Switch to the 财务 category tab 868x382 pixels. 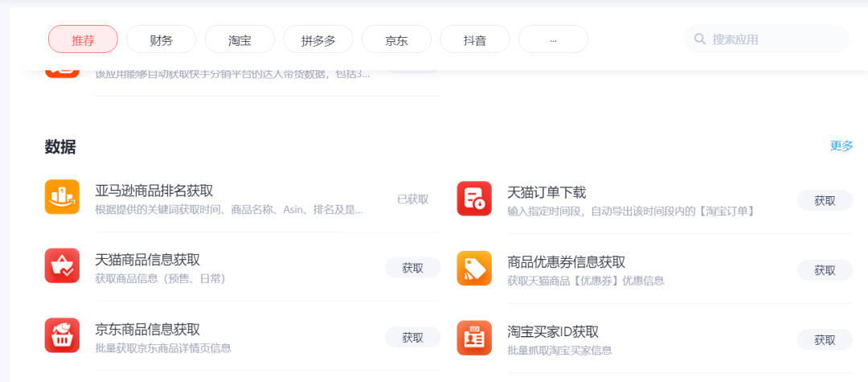click(161, 39)
